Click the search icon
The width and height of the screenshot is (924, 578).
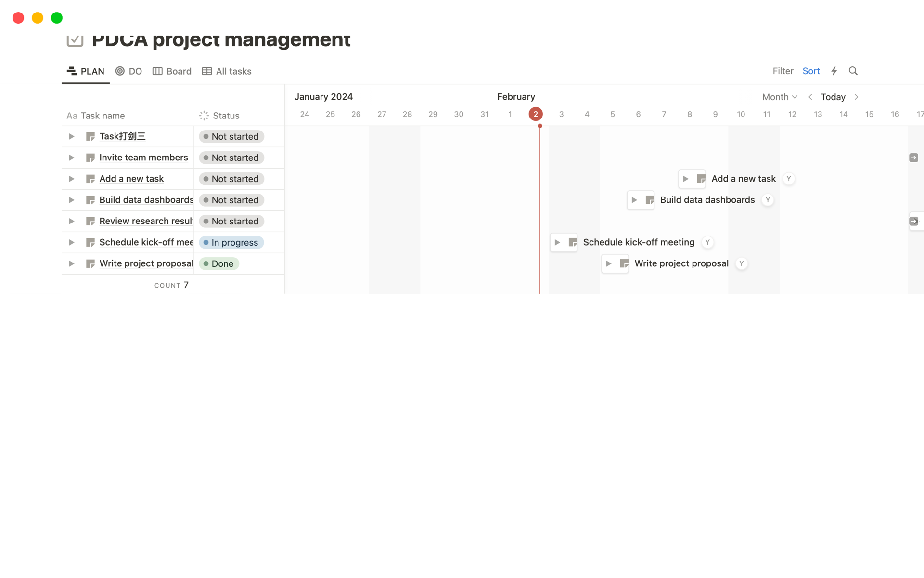(853, 71)
